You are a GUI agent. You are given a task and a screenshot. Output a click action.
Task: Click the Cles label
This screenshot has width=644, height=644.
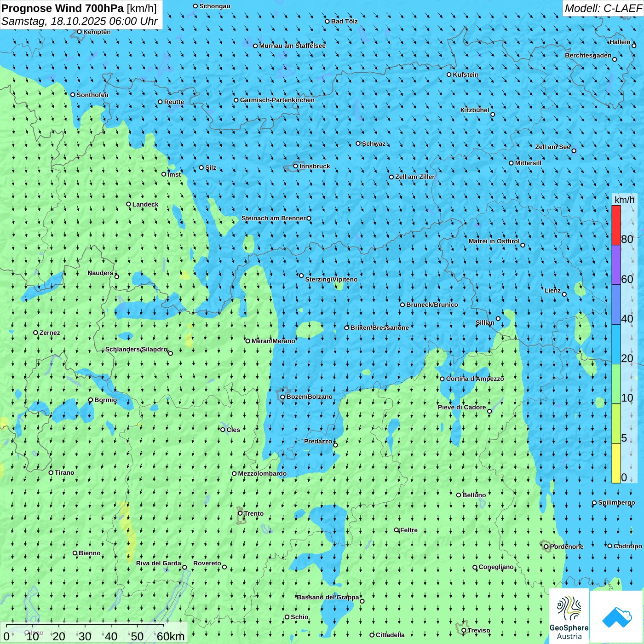233,430
